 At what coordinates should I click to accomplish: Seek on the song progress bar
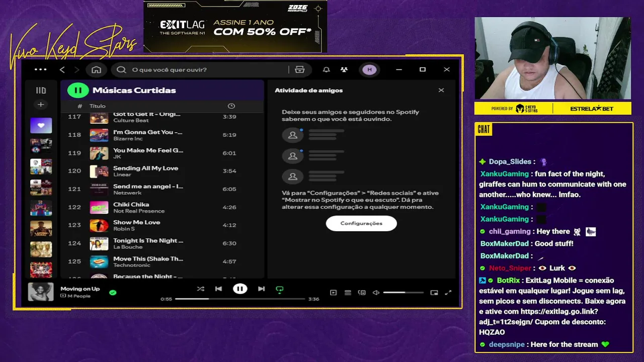click(x=240, y=299)
